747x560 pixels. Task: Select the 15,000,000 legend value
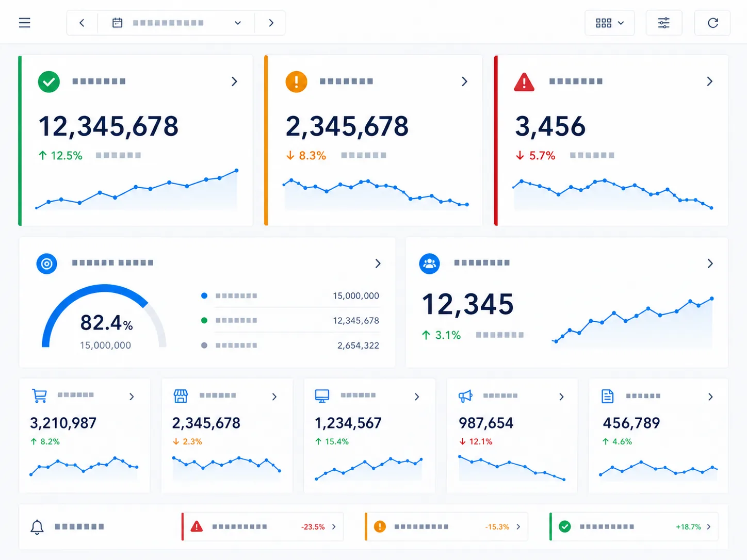(x=356, y=296)
